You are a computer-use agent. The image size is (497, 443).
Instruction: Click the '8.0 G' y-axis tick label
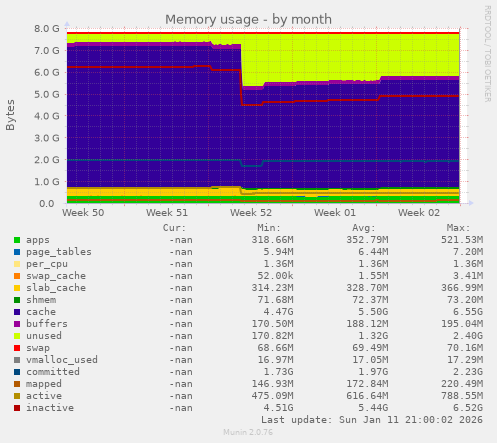[47, 29]
